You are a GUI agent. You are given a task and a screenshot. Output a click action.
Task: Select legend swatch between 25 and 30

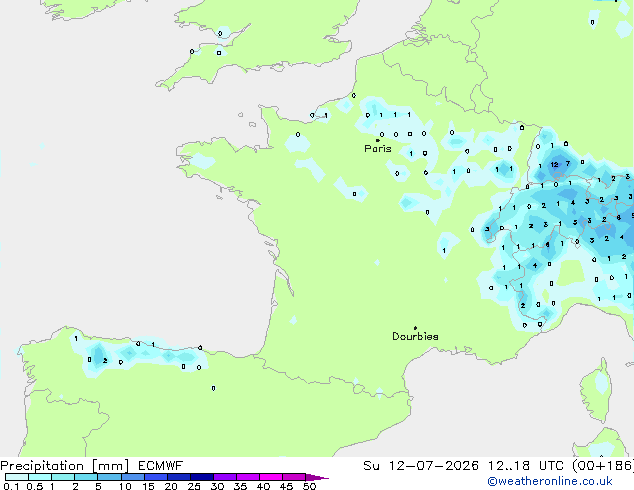pyautogui.click(x=202, y=477)
